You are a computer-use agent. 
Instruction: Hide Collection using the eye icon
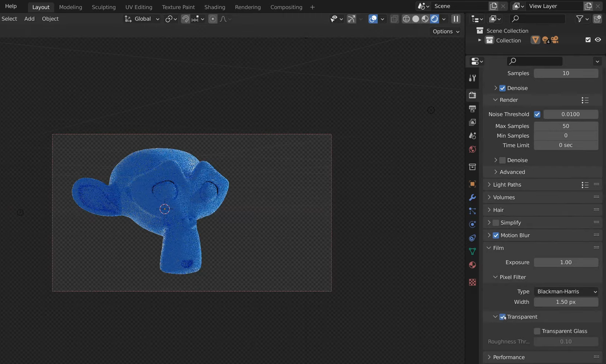click(x=598, y=40)
